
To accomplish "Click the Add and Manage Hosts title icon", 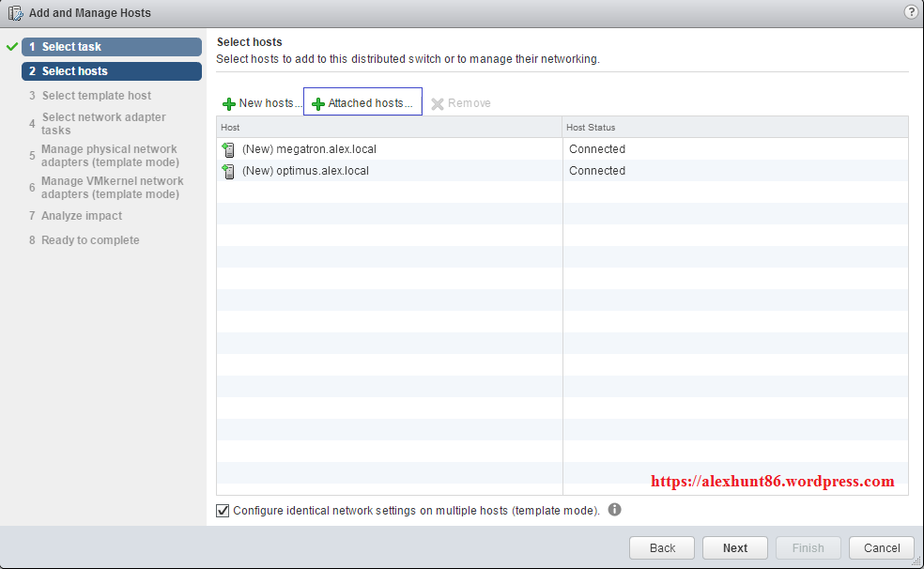I will coord(15,13).
